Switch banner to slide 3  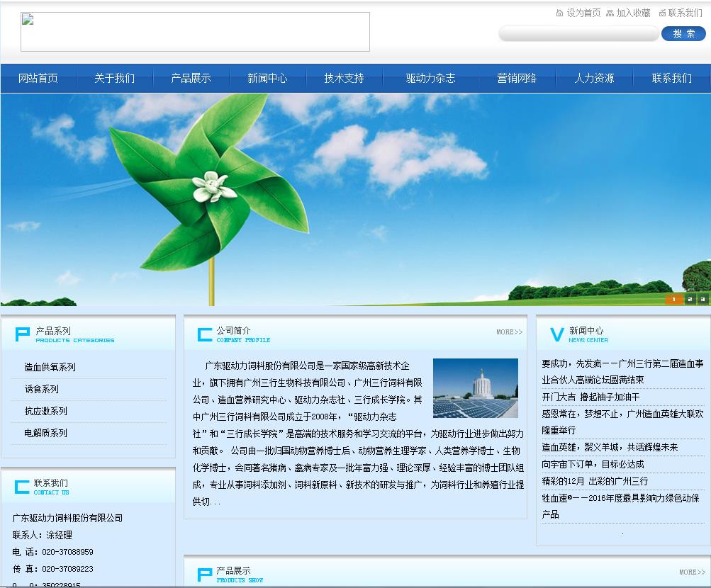click(702, 300)
